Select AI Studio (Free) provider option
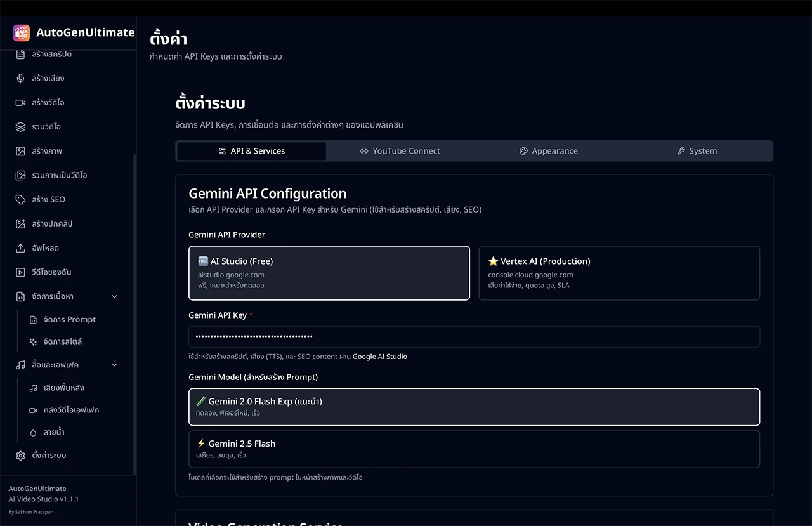 click(329, 273)
